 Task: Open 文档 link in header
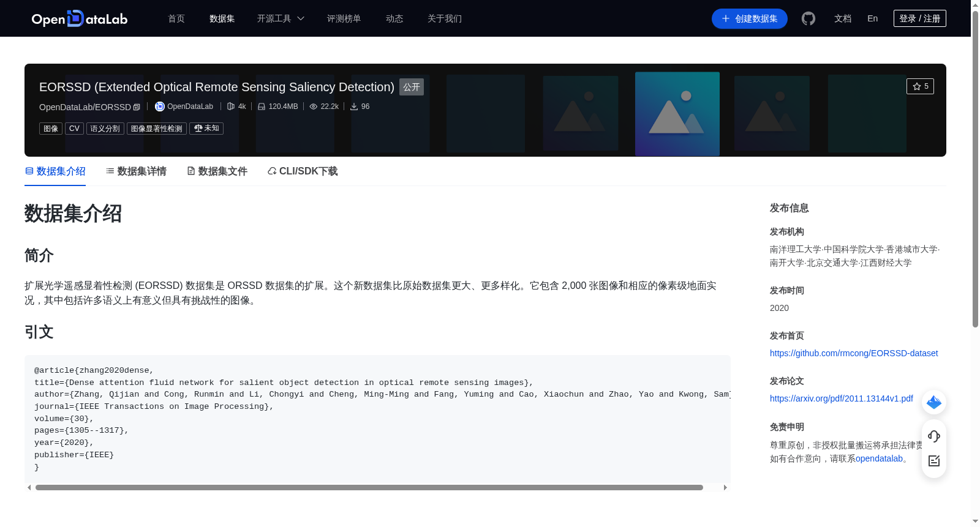coord(843,18)
